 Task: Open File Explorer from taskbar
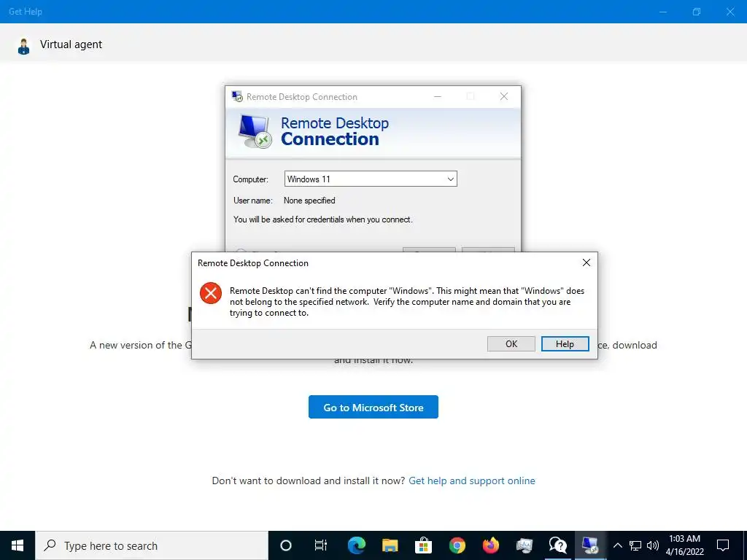pyautogui.click(x=390, y=545)
